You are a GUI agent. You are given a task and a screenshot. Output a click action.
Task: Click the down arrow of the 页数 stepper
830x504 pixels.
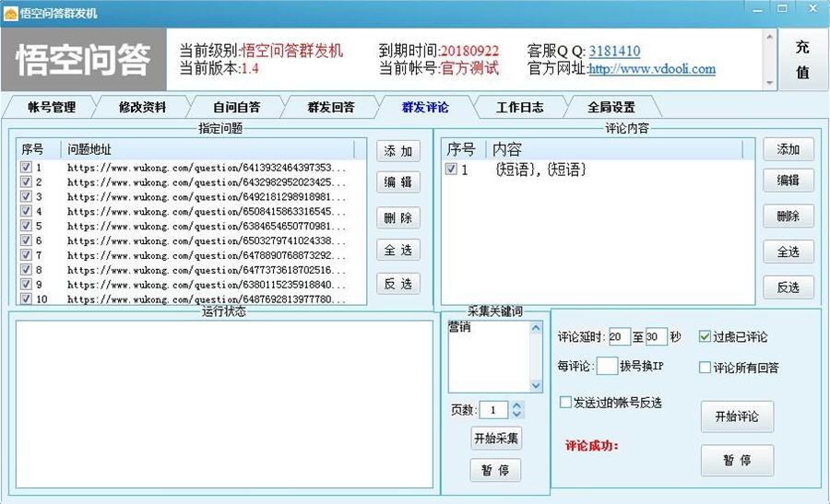point(516,414)
